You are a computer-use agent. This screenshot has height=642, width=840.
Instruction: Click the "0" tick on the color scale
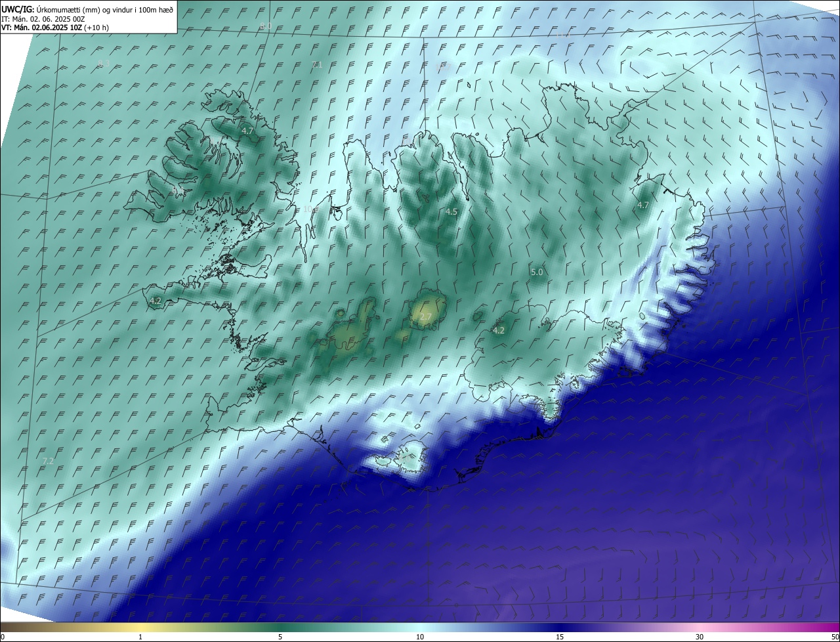[3, 637]
